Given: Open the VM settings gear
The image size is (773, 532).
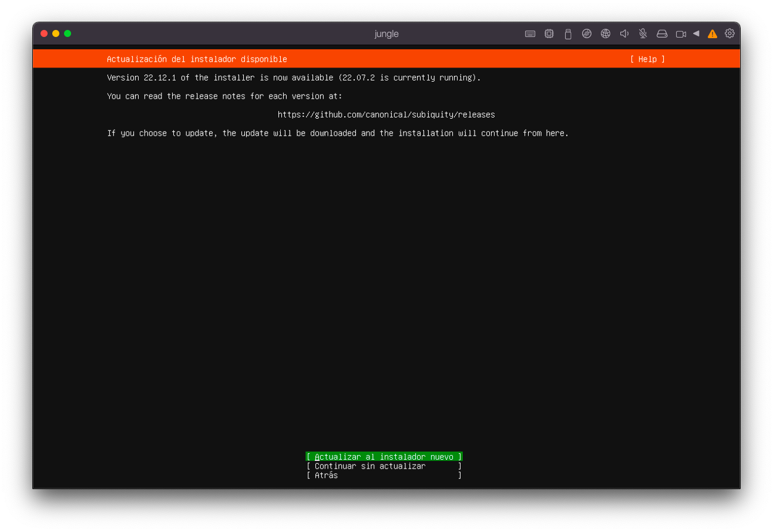Looking at the screenshot, I should click(730, 33).
